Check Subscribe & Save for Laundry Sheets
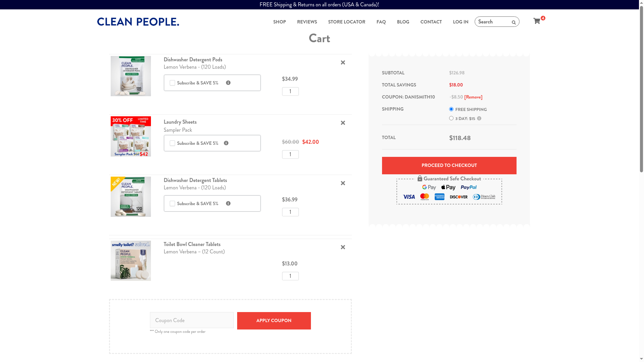 pyautogui.click(x=172, y=143)
